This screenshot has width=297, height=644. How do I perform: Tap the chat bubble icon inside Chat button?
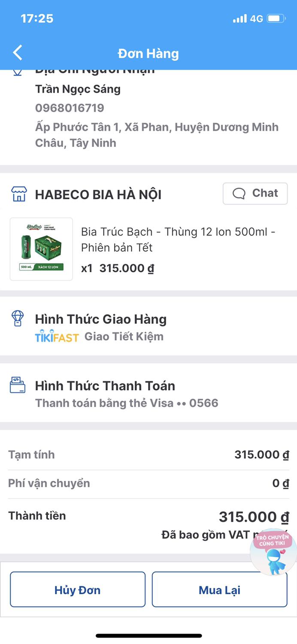click(x=239, y=193)
